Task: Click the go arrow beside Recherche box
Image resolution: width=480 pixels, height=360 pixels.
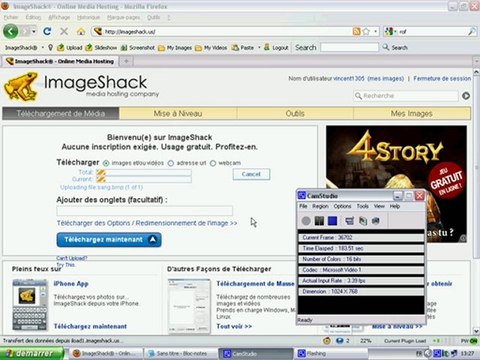Action: click(x=466, y=96)
